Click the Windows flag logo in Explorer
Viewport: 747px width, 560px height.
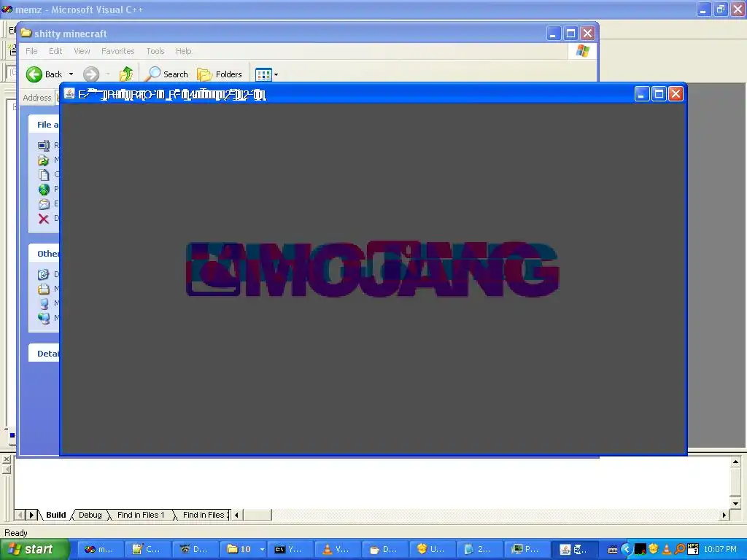[x=582, y=51]
